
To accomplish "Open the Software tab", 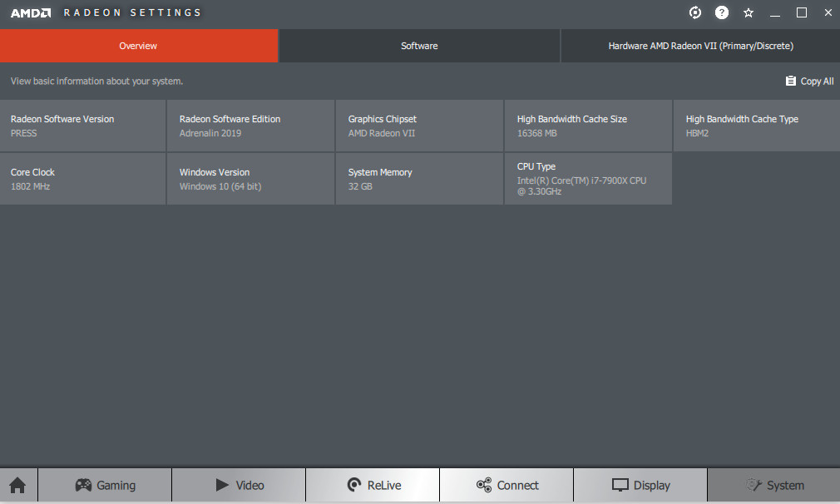I will coord(419,46).
